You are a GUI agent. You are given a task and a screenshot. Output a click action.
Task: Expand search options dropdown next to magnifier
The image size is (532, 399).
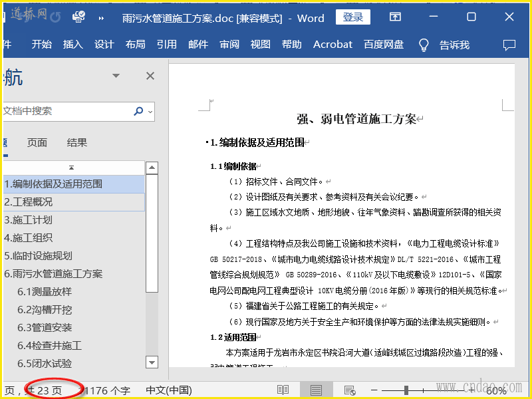click(150, 111)
